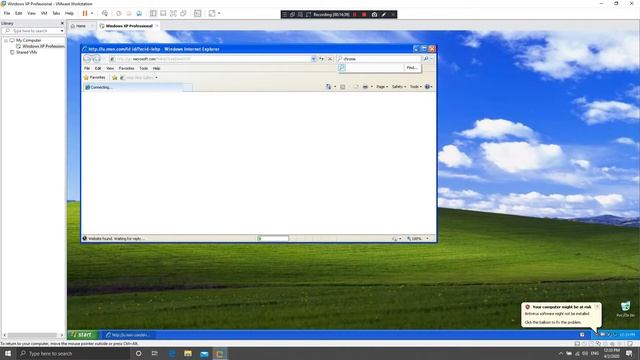Click the Find... button in the search popup
Viewport: 640px width, 360px height.
tap(412, 68)
